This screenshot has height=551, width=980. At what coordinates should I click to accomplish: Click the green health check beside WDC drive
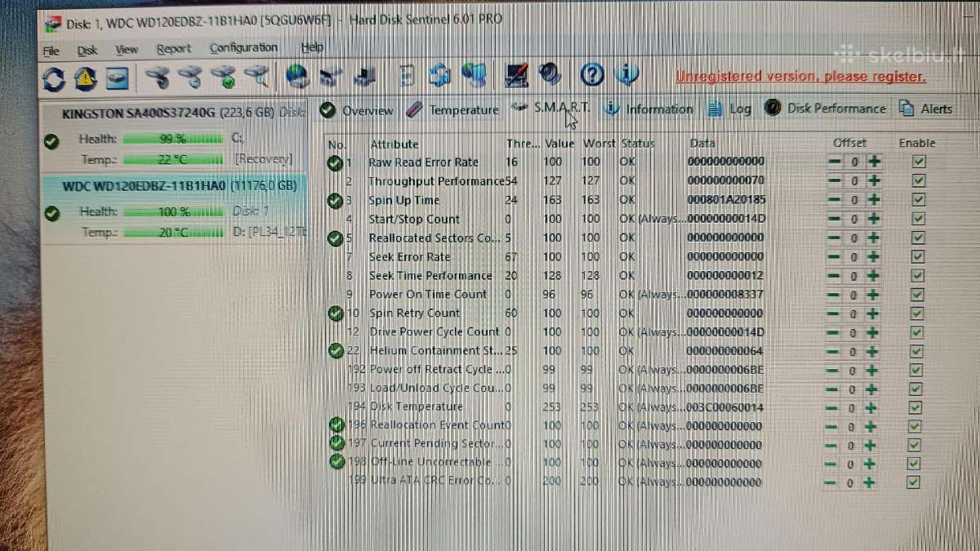click(51, 213)
